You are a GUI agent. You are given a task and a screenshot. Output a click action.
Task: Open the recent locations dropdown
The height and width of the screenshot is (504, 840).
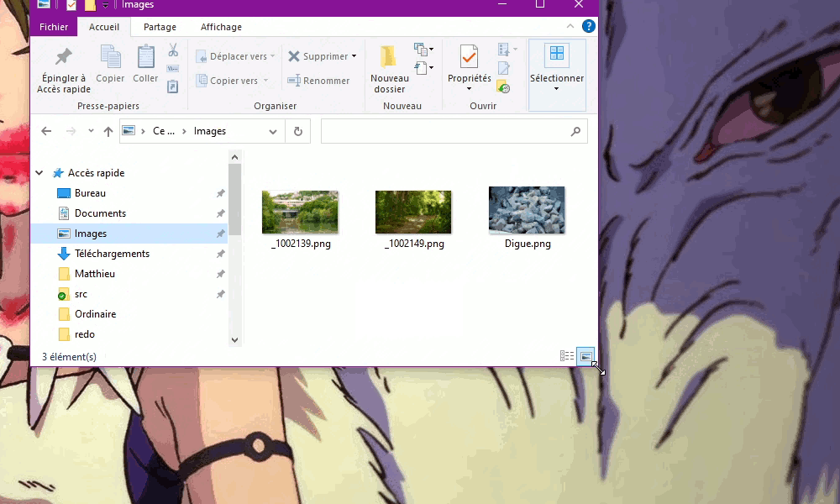(x=91, y=131)
